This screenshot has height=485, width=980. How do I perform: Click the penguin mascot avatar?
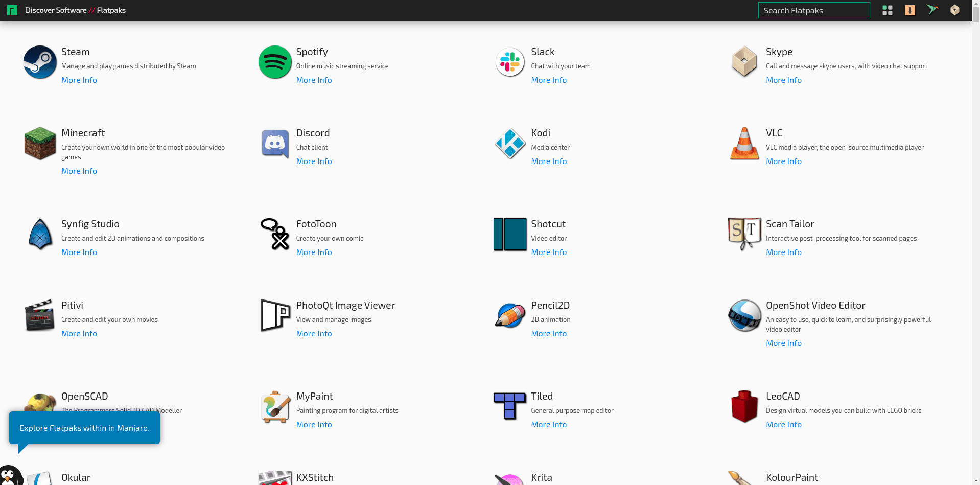tap(10, 476)
